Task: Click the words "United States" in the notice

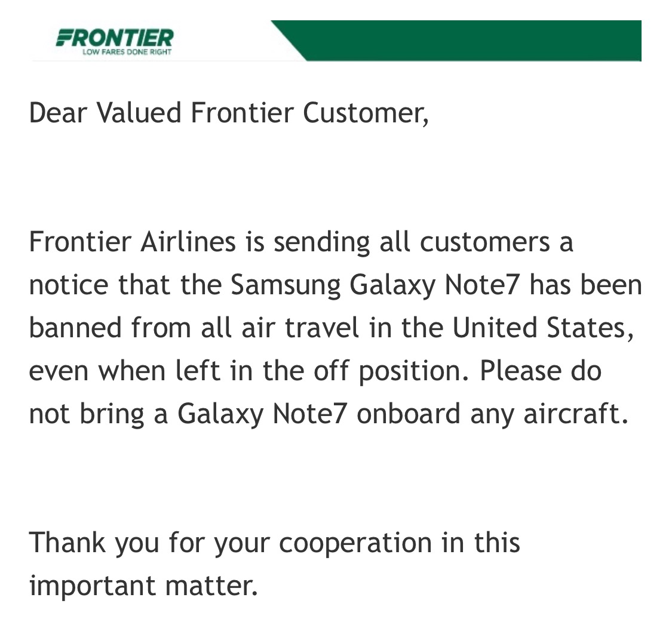Action: [x=539, y=328]
